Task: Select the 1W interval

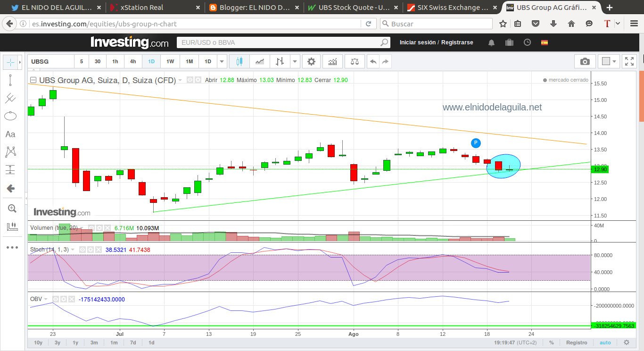Action: 170,61
